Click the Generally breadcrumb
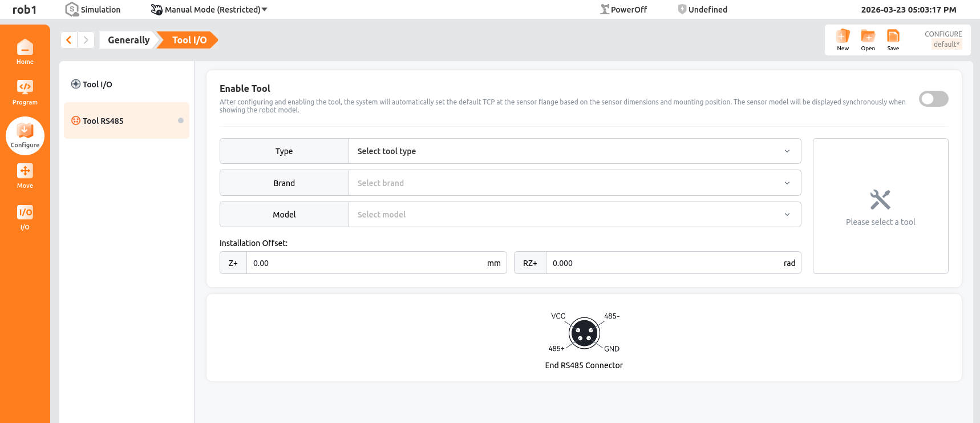 [x=128, y=40]
